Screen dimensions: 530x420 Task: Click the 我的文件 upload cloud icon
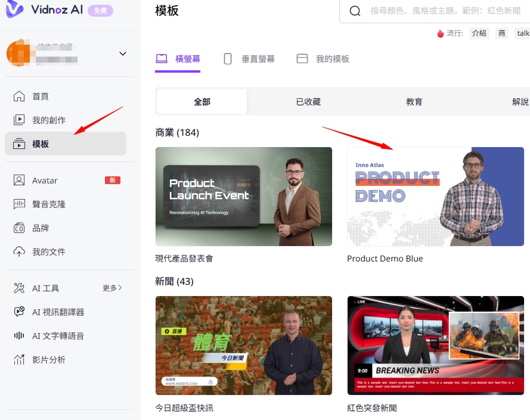19,252
